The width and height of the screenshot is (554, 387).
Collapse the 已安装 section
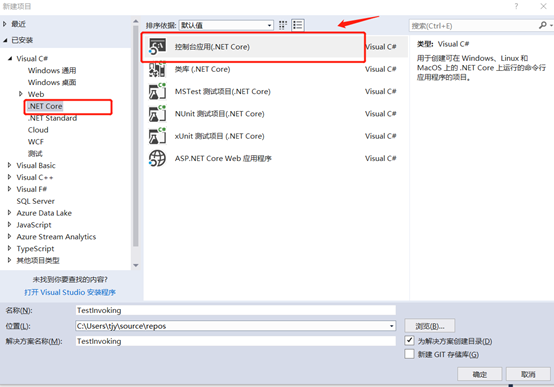pyautogui.click(x=5, y=40)
